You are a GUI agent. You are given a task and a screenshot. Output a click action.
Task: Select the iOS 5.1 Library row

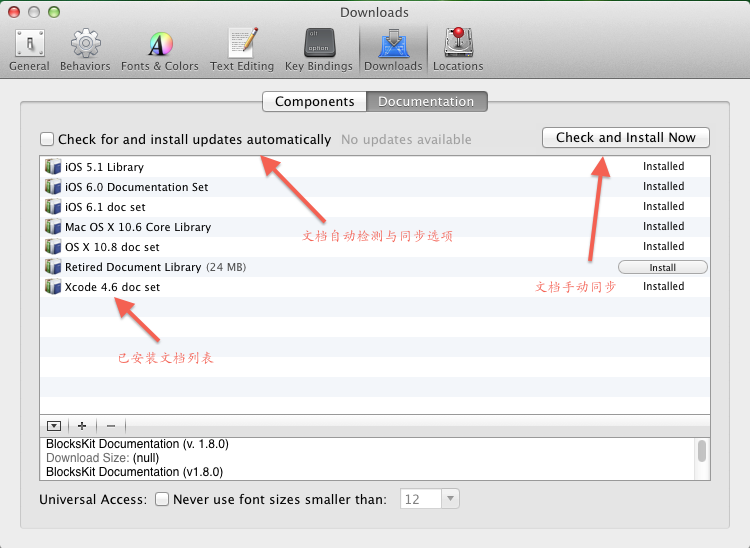point(375,166)
